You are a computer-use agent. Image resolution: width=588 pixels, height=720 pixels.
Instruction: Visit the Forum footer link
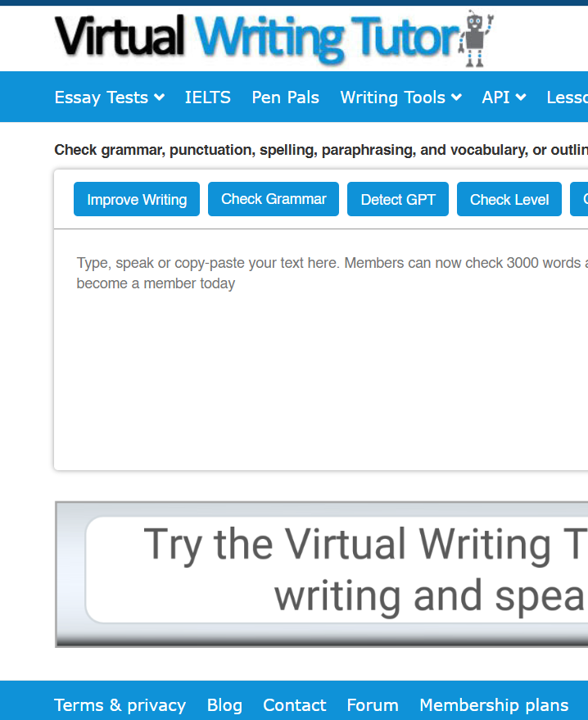[373, 705]
